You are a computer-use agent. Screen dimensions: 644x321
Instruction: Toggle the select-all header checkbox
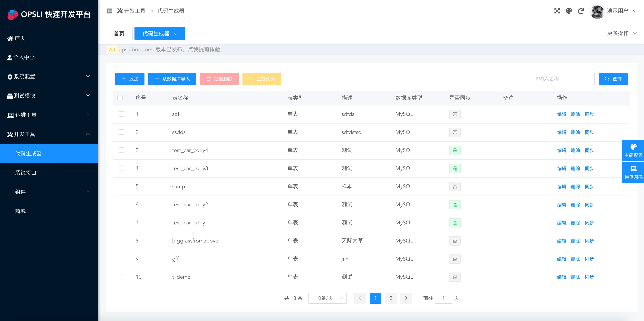click(120, 98)
